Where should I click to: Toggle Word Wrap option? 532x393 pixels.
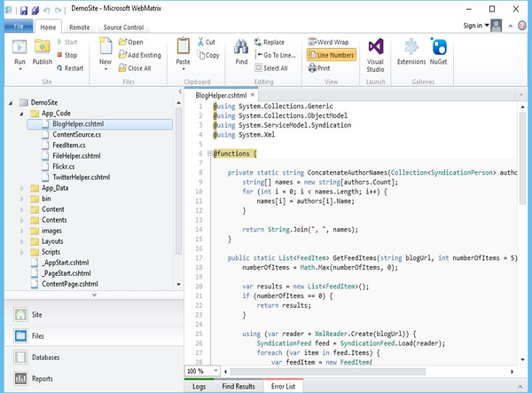click(x=327, y=42)
